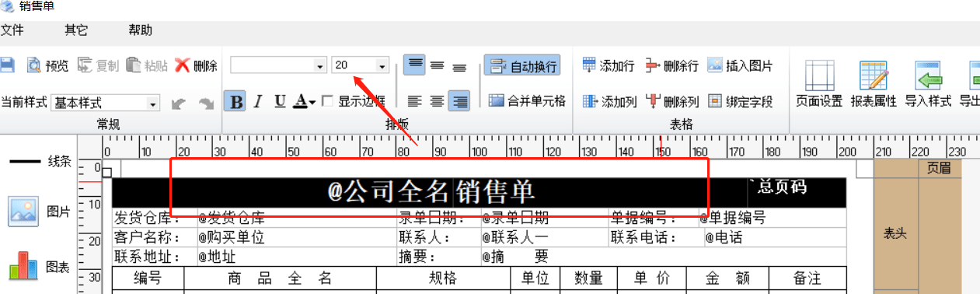980x294 pixels.
Task: Enable Show Border (显示边框) checkbox
Action: (327, 101)
